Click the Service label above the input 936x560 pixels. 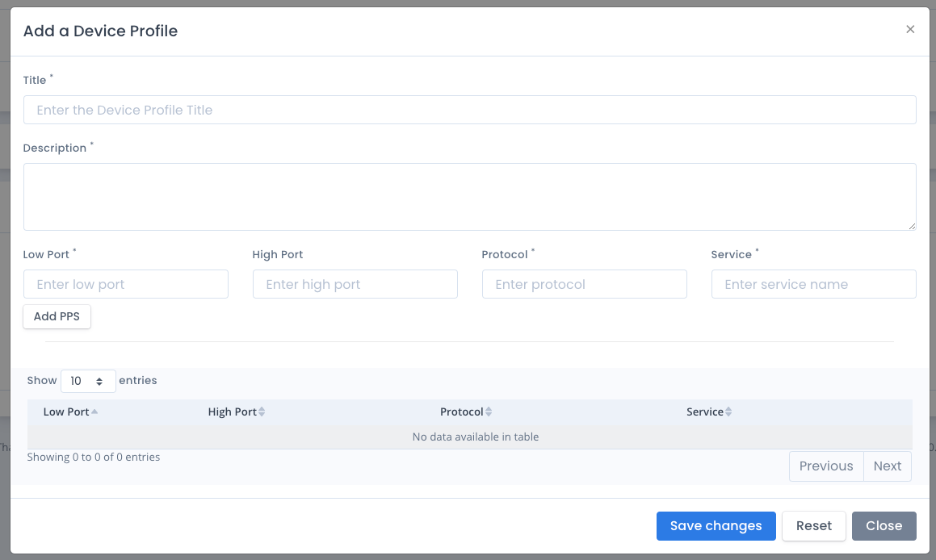click(731, 254)
